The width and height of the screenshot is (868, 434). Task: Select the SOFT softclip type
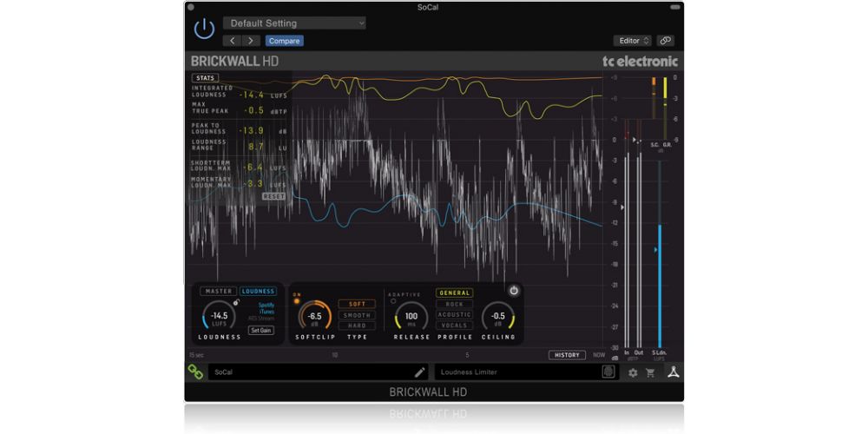357,304
